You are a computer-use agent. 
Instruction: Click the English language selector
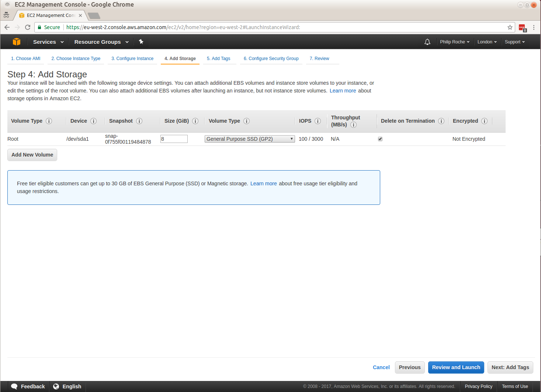67,386
